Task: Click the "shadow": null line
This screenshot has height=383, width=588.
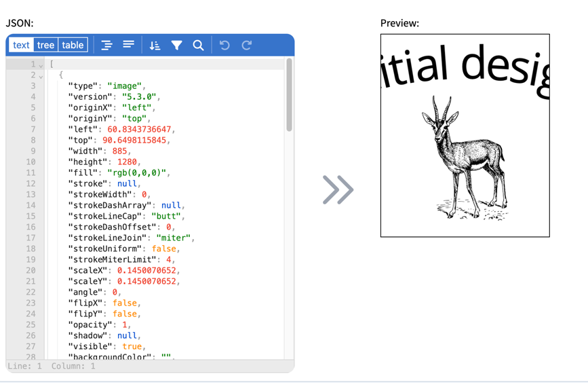Action: coord(104,336)
